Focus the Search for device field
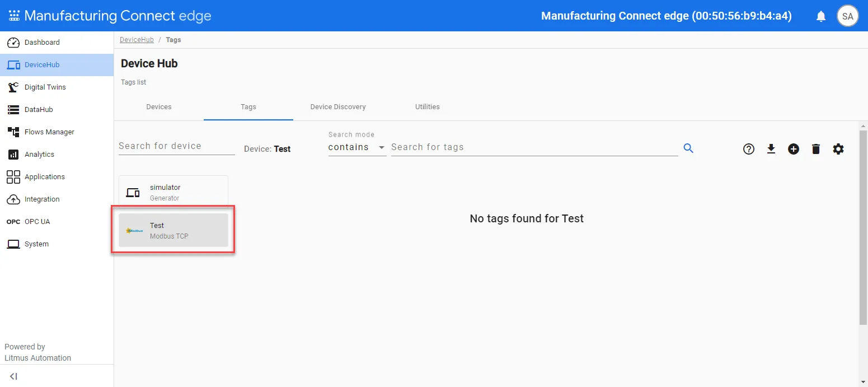This screenshot has height=387, width=868. coord(177,146)
